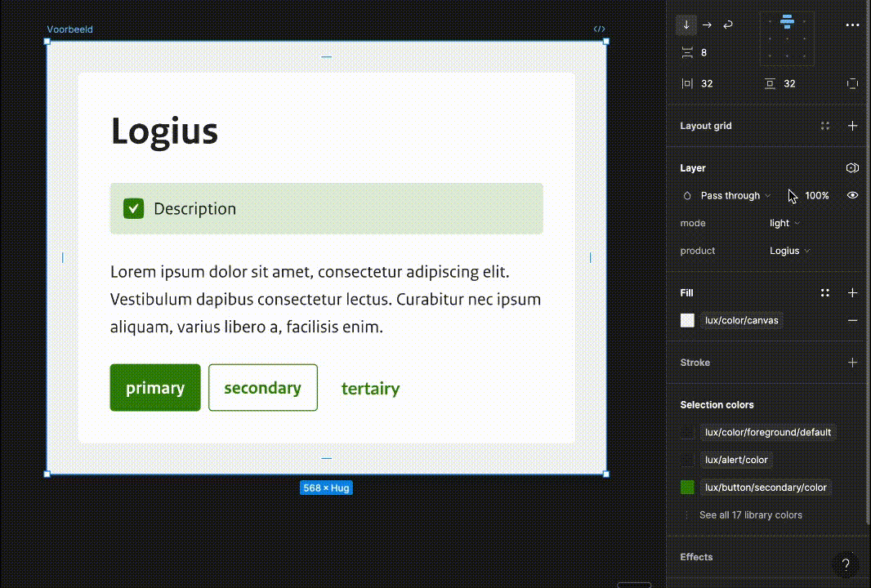Toggle layer visibility eye icon
The height and width of the screenshot is (588, 871).
[852, 195]
